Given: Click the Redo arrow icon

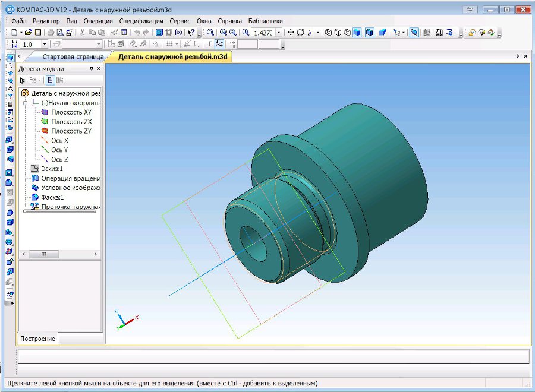Looking at the screenshot, I should [146, 33].
